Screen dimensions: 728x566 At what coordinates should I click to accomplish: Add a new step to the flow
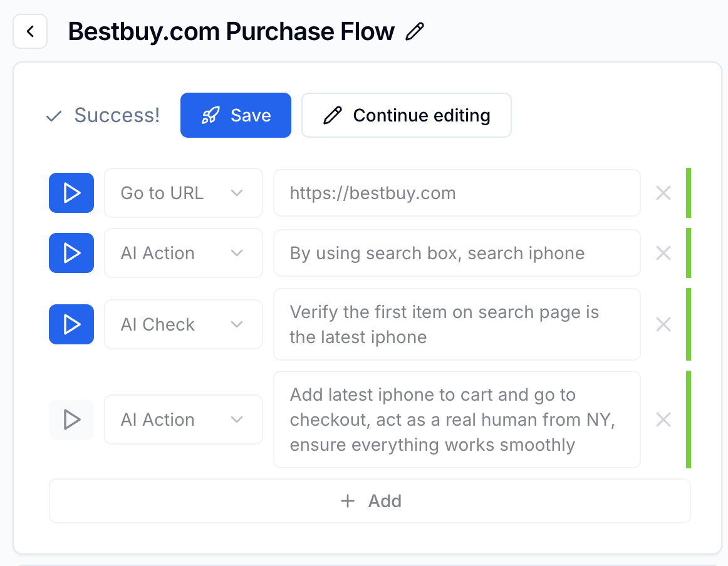click(x=370, y=501)
